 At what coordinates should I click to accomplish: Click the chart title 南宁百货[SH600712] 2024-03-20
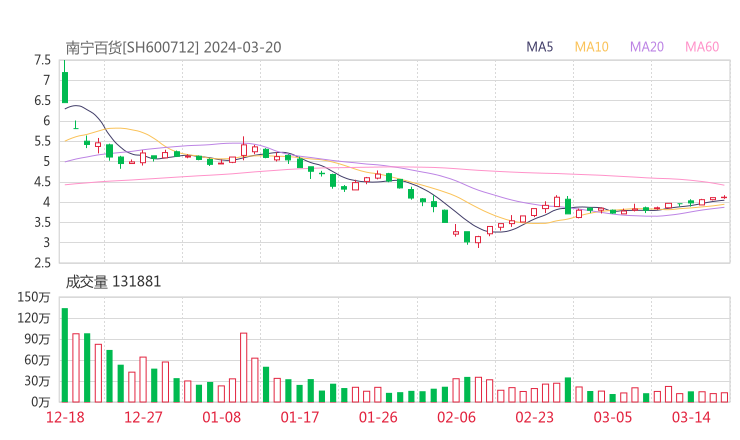[173, 48]
